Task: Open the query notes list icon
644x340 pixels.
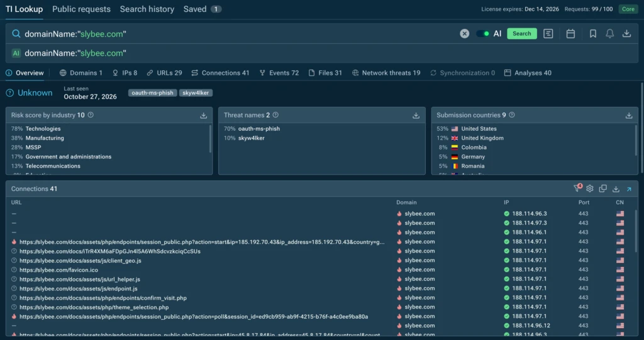Action: (x=548, y=34)
